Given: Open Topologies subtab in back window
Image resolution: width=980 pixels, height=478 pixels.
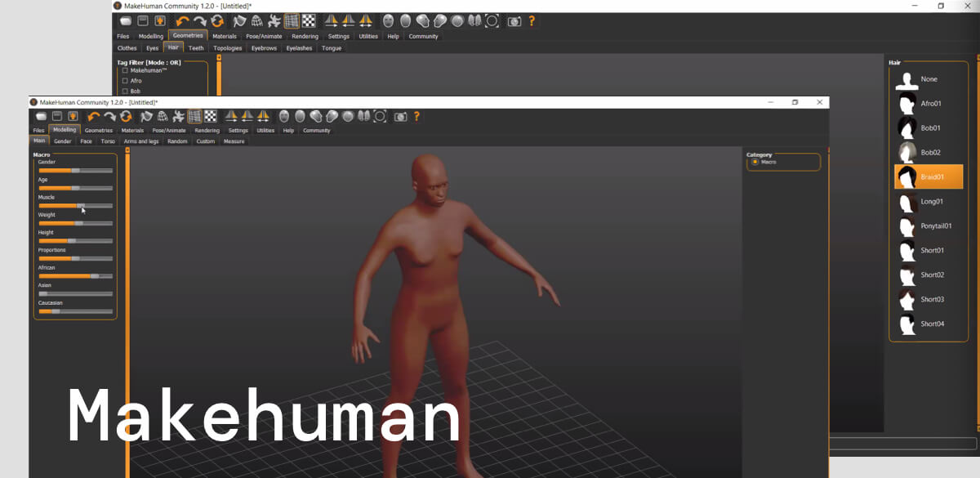Looking at the screenshot, I should [x=228, y=48].
